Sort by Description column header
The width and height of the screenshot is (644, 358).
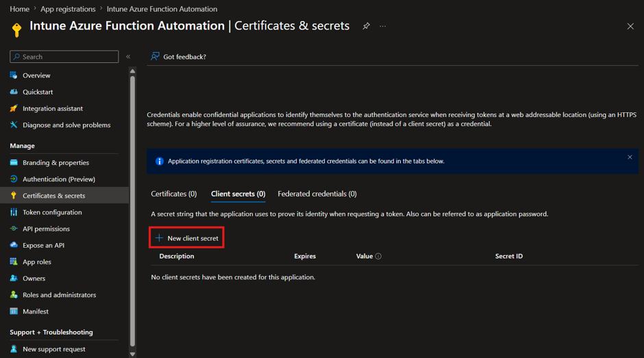(x=177, y=256)
